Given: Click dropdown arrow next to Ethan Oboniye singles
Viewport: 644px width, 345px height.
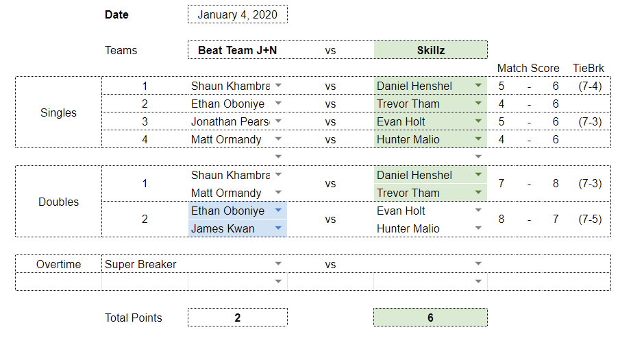Looking at the screenshot, I should [x=278, y=103].
